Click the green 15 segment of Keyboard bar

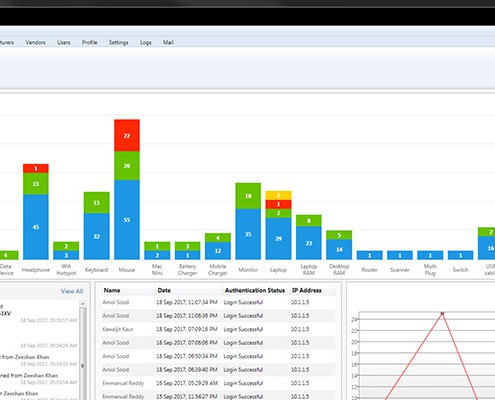96,203
